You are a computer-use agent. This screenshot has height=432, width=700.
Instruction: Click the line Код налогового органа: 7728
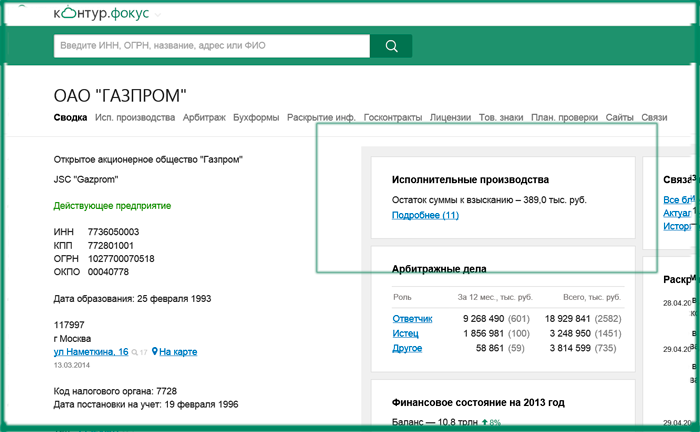pos(115,391)
